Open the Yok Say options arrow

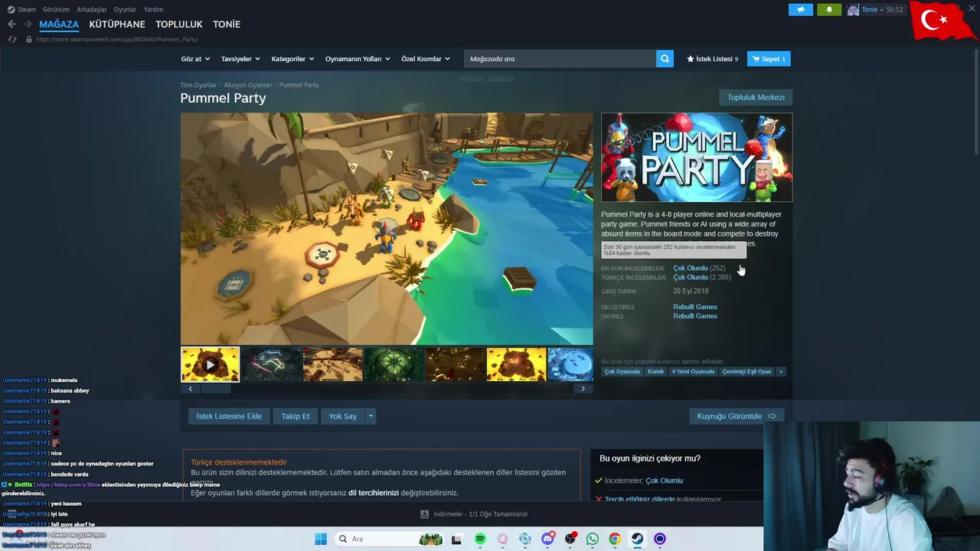(371, 416)
